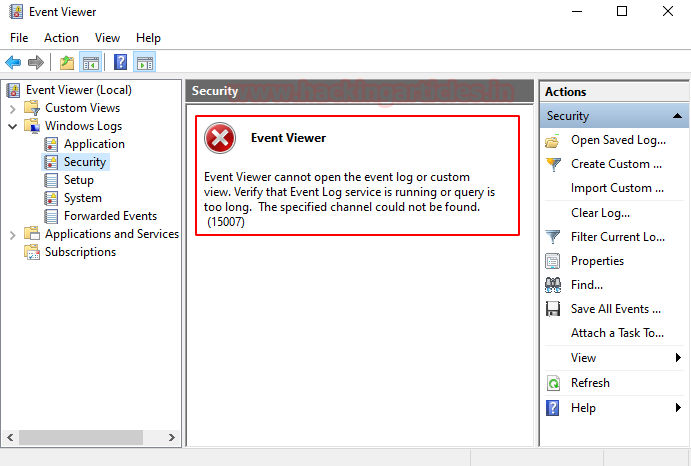The height and width of the screenshot is (466, 691).
Task: Click the Find binoculars icon
Action: (553, 285)
